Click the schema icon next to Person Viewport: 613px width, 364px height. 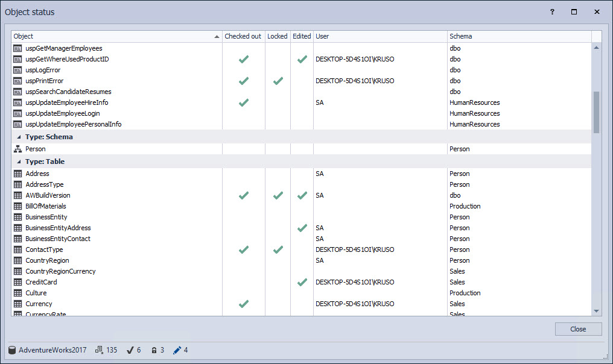(x=17, y=149)
